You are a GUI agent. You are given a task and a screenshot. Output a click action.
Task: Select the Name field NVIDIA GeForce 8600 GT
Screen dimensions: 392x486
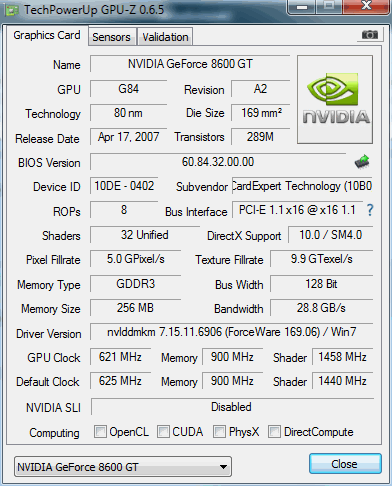pyautogui.click(x=190, y=64)
